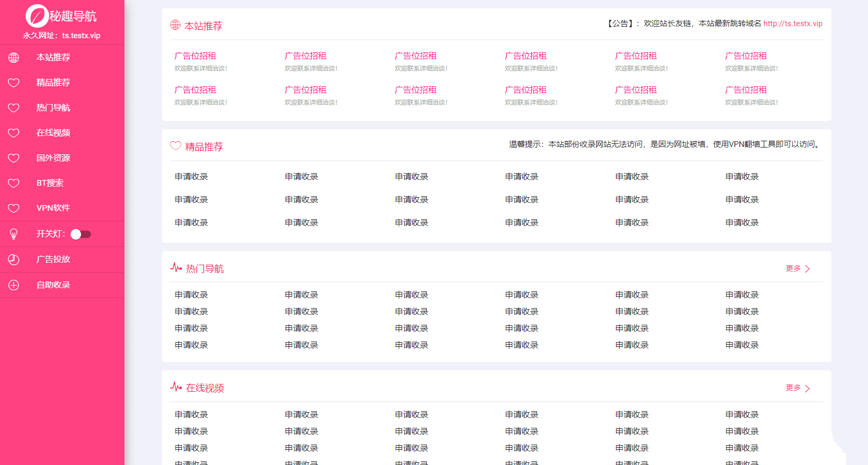The image size is (868, 465).
Task: Click the pulse icon in the 热门导航 section header
Action: 176,268
